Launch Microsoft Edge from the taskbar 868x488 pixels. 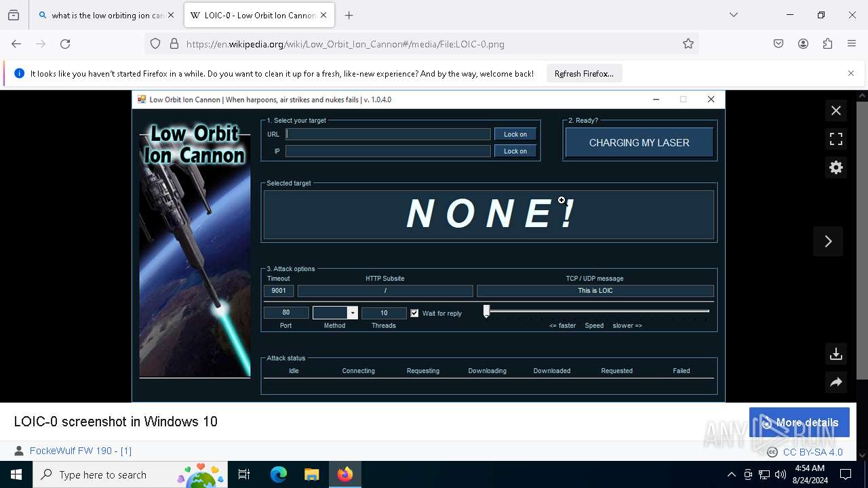279,474
